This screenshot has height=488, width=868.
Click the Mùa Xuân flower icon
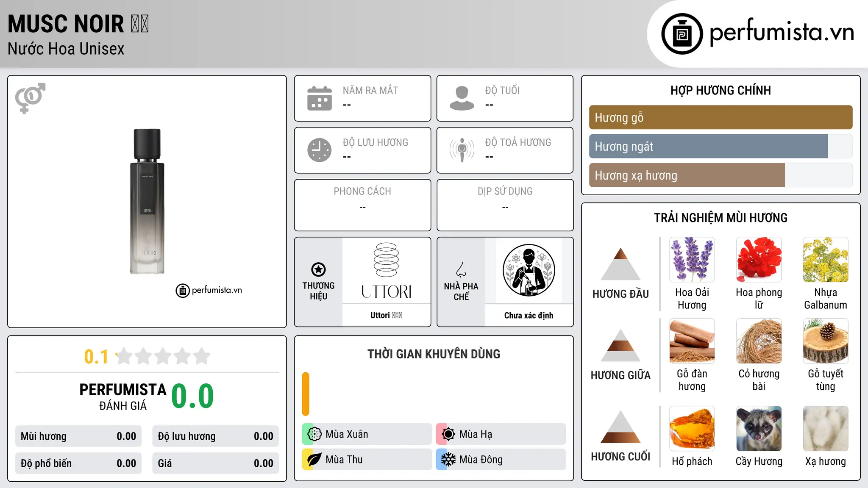pyautogui.click(x=314, y=434)
